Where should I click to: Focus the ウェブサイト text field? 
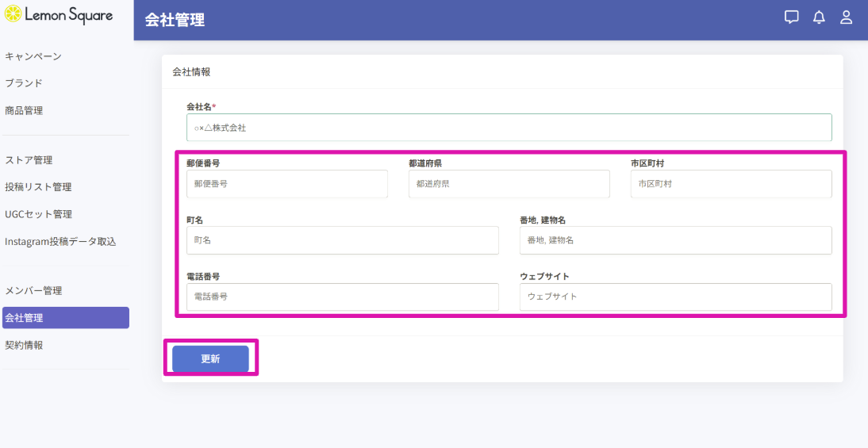pos(675,297)
